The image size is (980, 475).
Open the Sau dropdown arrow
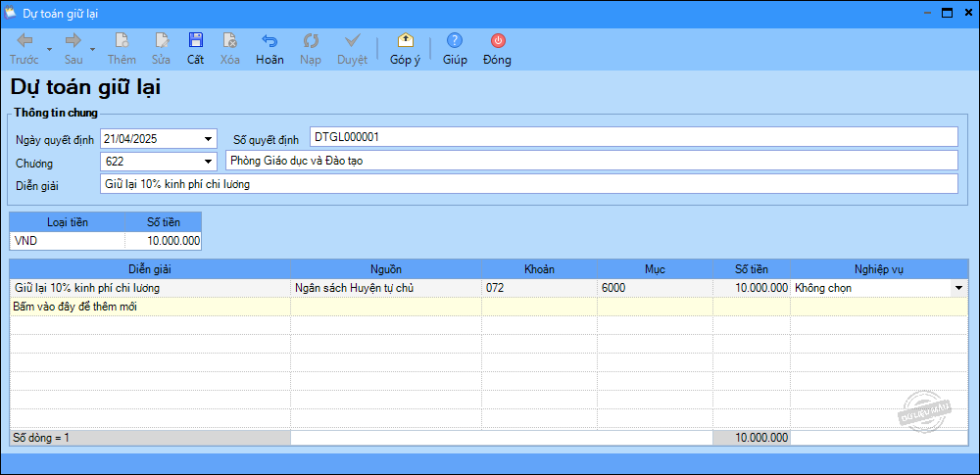click(92, 49)
